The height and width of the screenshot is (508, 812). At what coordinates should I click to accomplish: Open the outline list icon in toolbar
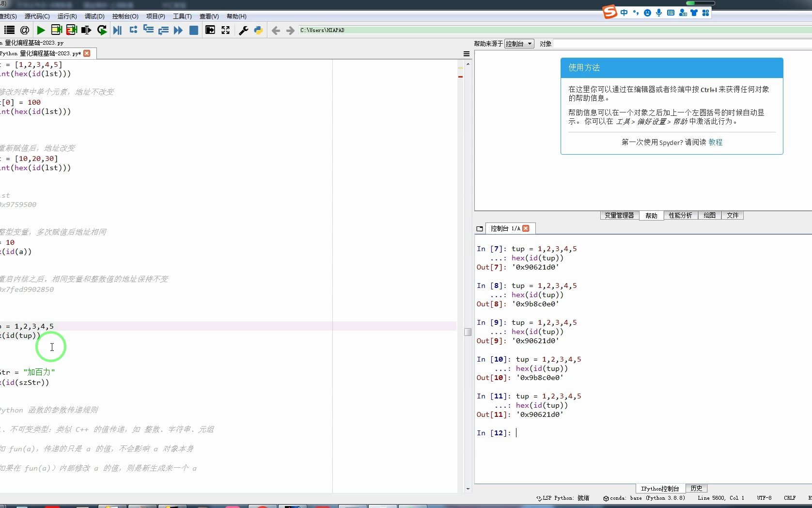pos(9,30)
